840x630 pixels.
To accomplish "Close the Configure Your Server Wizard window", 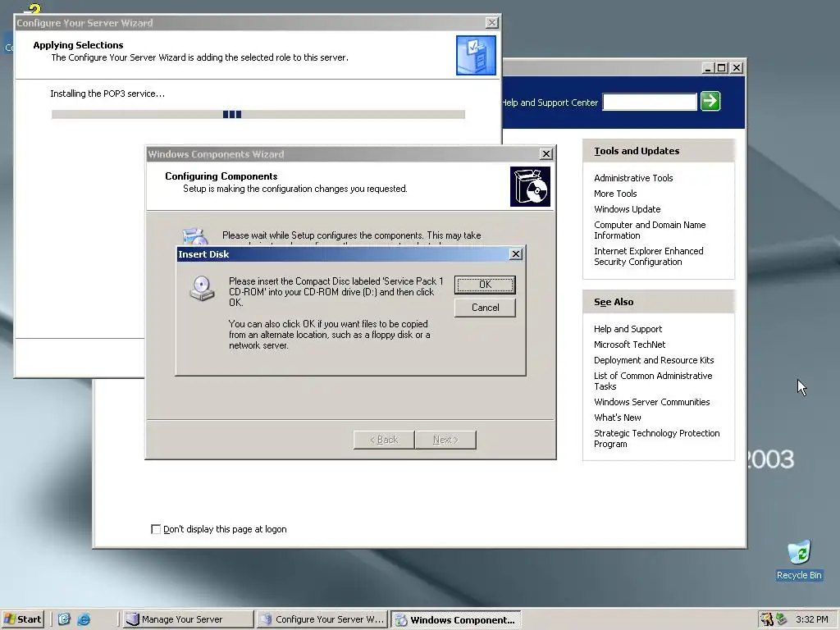I will (x=491, y=22).
